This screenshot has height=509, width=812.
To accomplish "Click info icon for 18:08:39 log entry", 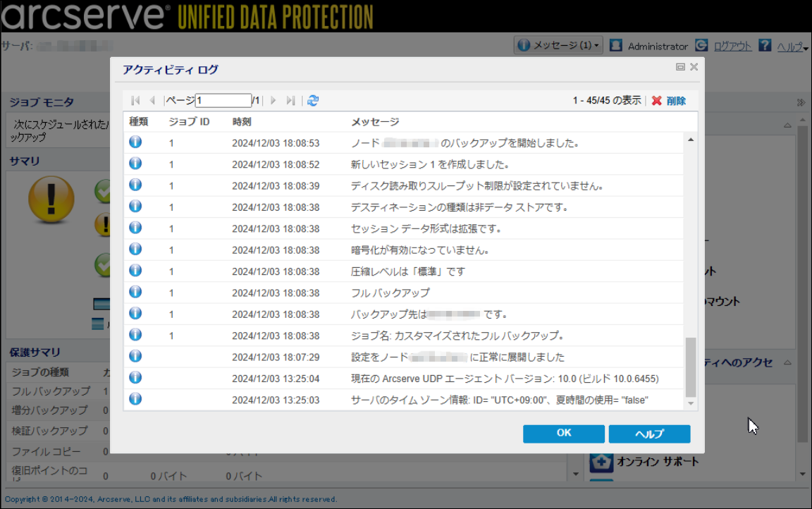I will click(135, 185).
